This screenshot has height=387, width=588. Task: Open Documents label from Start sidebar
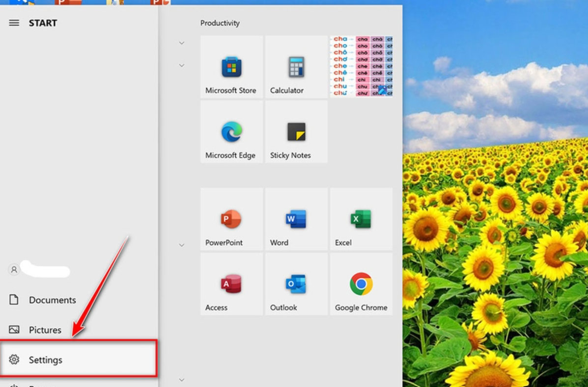(53, 300)
